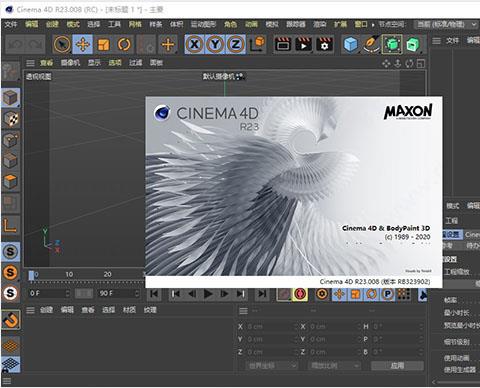Open the 世界坐标 coordinate system dropdown

(272, 366)
